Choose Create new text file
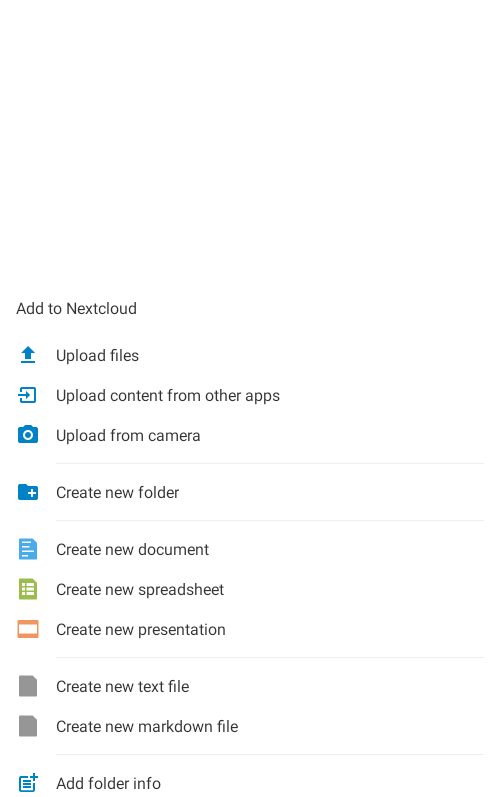Image resolution: width=500 pixels, height=797 pixels. tap(250, 687)
